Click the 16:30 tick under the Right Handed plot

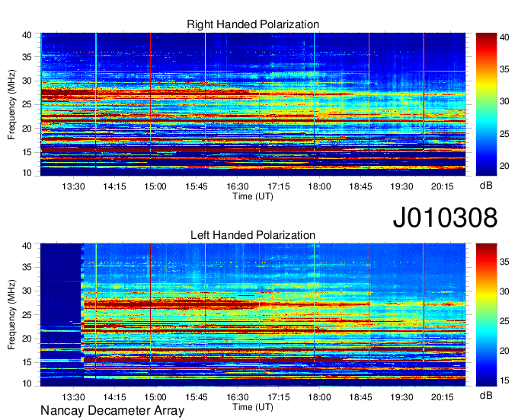[x=238, y=186]
